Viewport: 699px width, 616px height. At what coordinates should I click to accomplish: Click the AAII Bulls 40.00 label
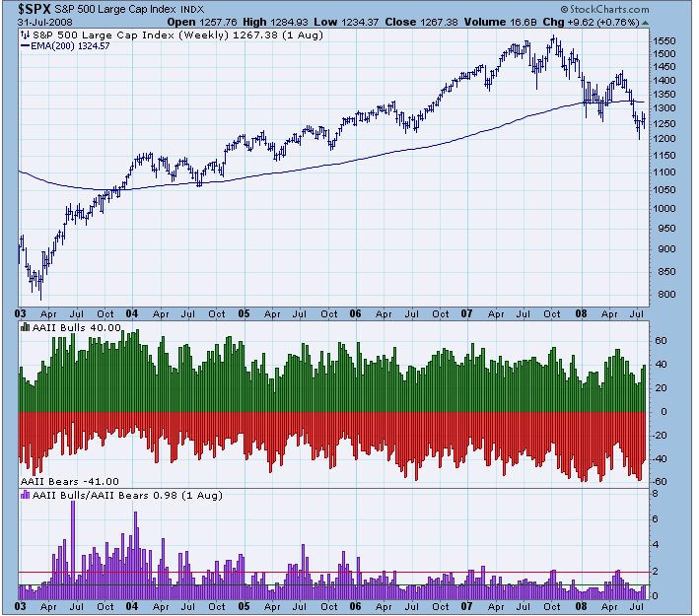point(77,327)
